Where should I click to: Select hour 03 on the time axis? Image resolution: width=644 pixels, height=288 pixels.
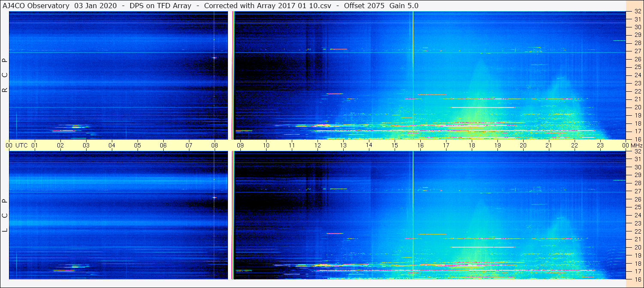[86, 145]
